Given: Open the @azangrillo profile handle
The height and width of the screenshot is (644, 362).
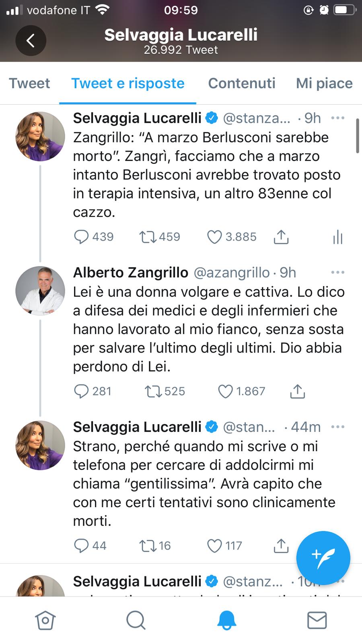Looking at the screenshot, I should pyautogui.click(x=232, y=272).
